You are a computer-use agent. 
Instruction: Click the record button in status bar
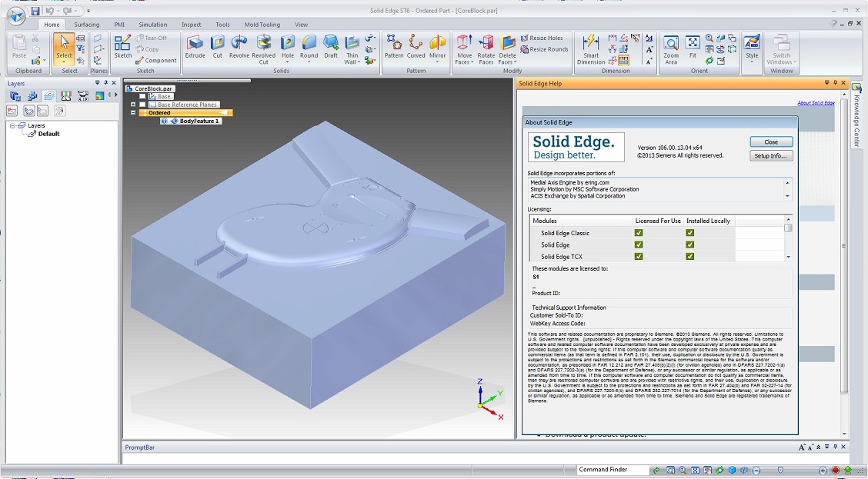(x=836, y=470)
